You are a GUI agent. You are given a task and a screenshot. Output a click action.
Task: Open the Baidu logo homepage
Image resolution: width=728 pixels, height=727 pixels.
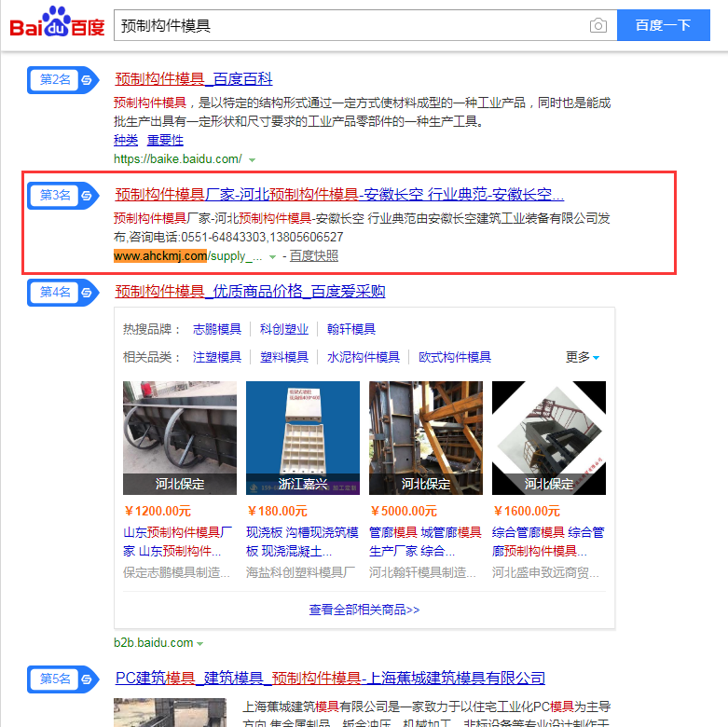tap(57, 22)
